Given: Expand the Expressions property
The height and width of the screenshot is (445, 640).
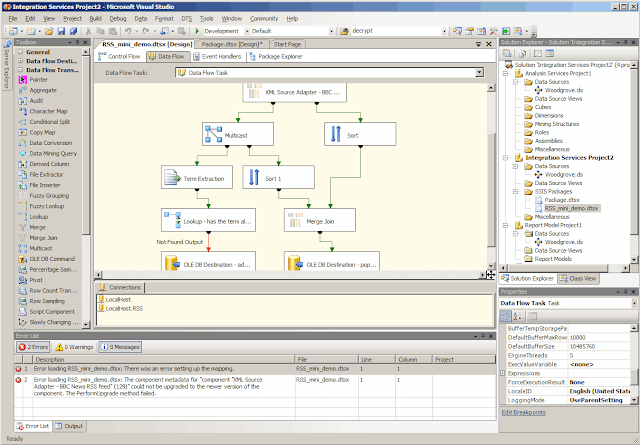Looking at the screenshot, I should (503, 373).
